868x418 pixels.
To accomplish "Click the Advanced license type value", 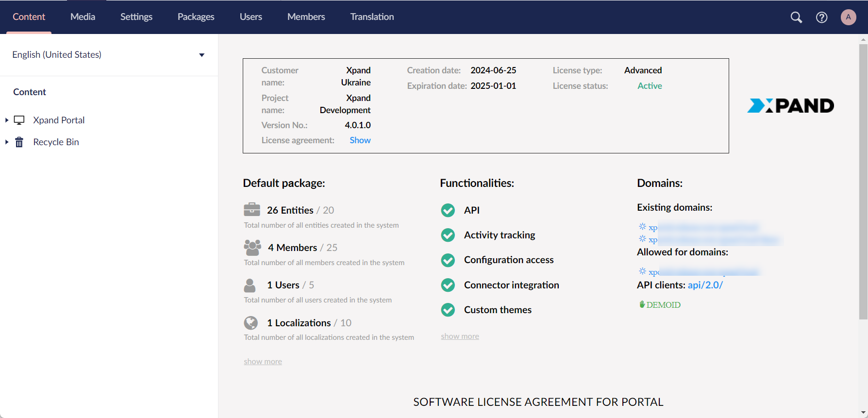I will tap(643, 70).
